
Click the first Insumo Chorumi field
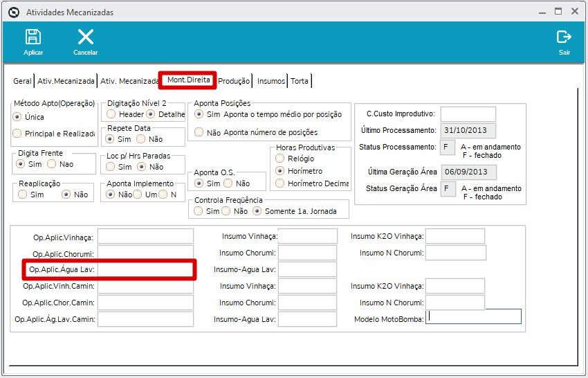pyautogui.click(x=308, y=253)
